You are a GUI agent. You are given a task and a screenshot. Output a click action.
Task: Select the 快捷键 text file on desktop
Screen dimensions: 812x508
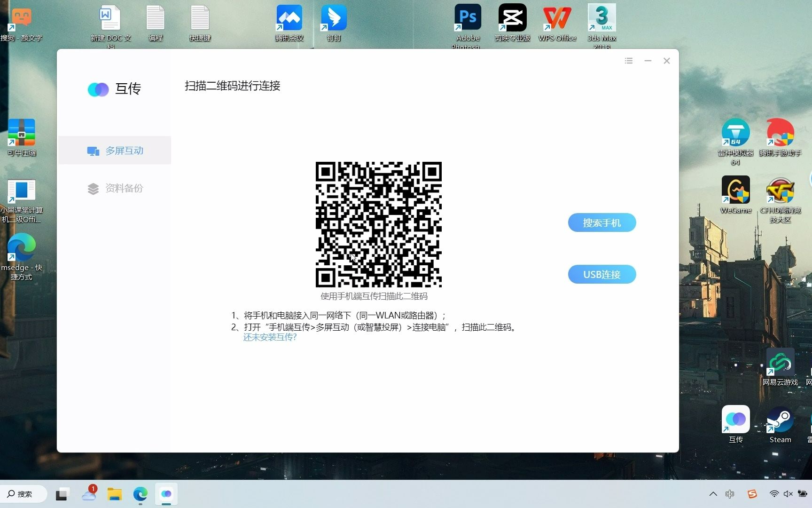click(x=200, y=24)
